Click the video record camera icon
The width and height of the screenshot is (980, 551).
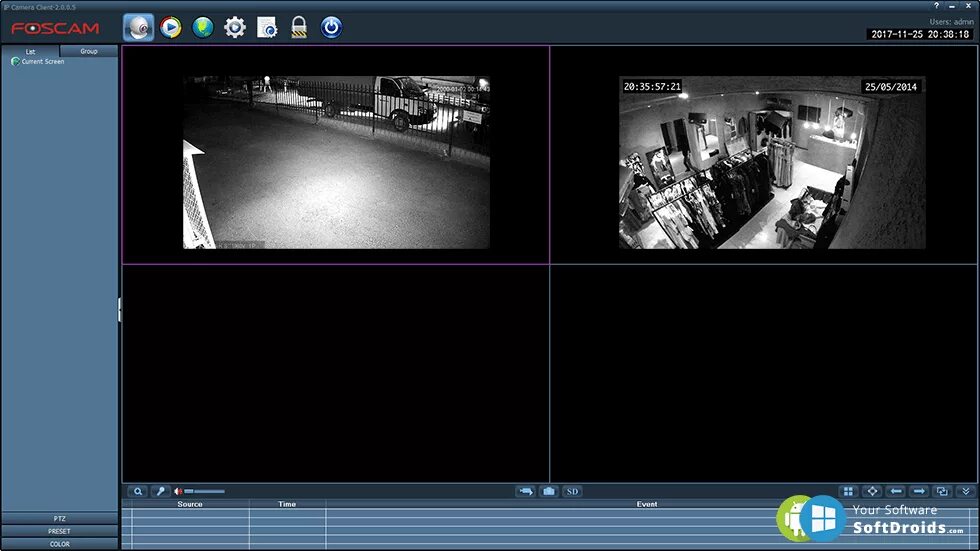(x=526, y=492)
